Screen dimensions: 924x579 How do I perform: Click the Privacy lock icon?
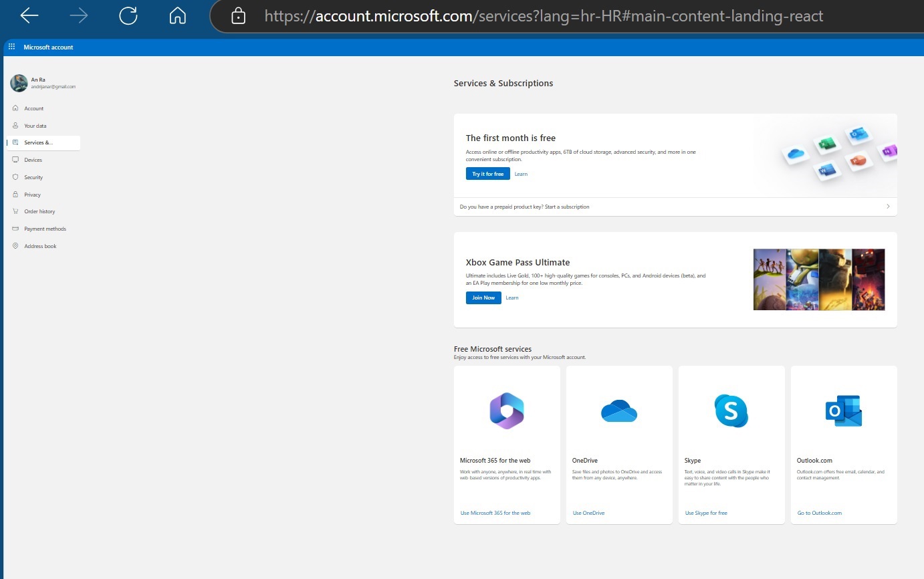click(15, 195)
